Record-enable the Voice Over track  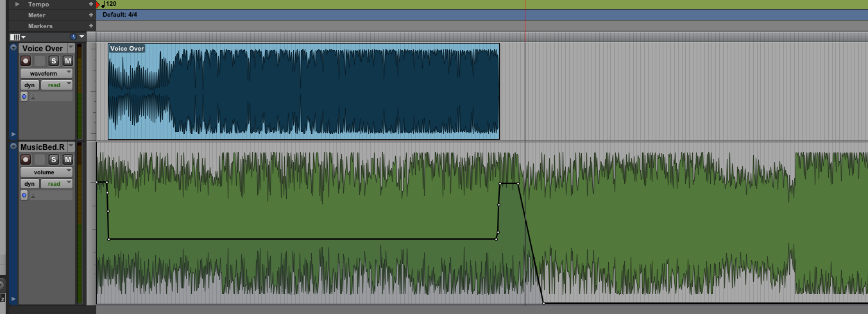(26, 61)
